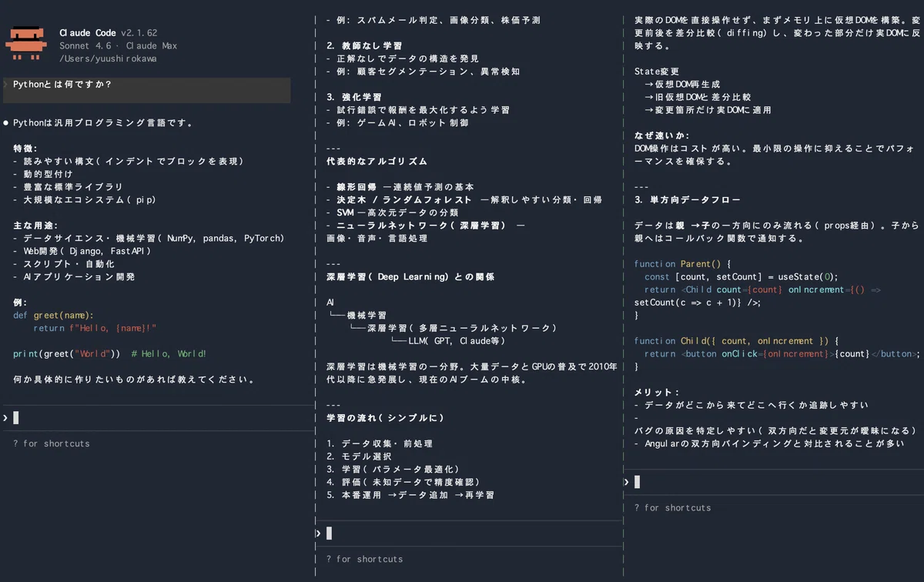
Task: Click the '学習の流れ(シンプルに)' heading
Action: [385, 418]
